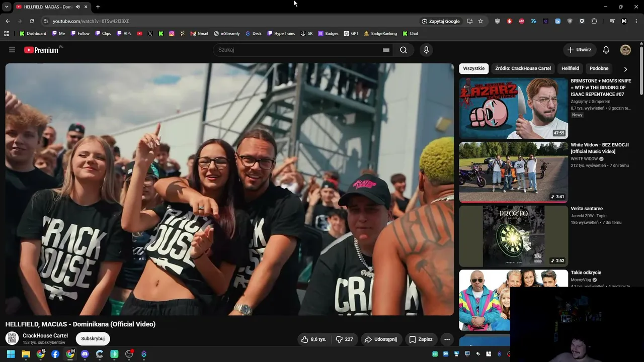Click the Udostępnij share button

coord(380,339)
